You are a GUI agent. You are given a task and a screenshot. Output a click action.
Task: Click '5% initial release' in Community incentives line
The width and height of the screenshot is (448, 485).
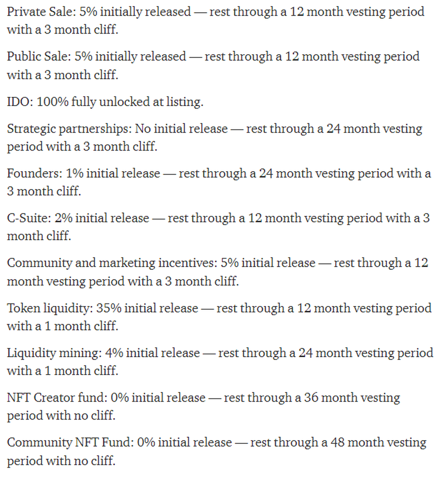point(268,263)
